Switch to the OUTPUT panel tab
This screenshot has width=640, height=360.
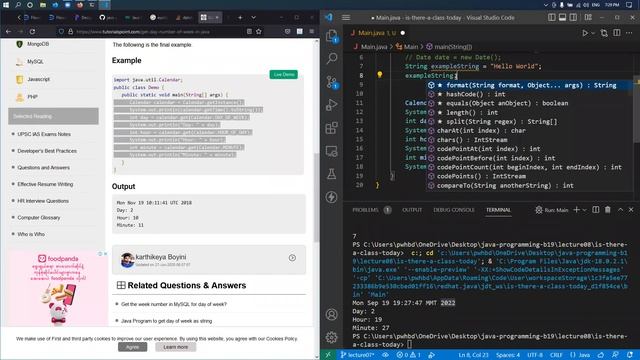tap(412, 210)
